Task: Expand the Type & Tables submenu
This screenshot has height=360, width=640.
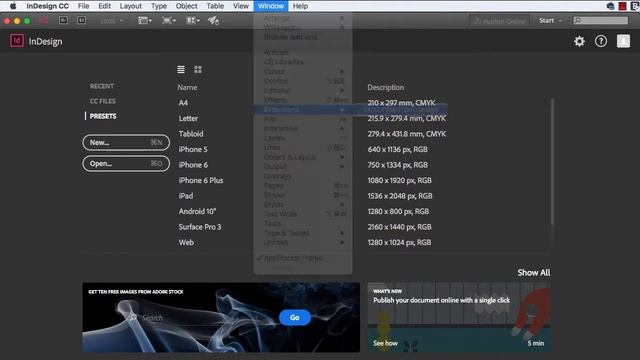Action: click(302, 233)
